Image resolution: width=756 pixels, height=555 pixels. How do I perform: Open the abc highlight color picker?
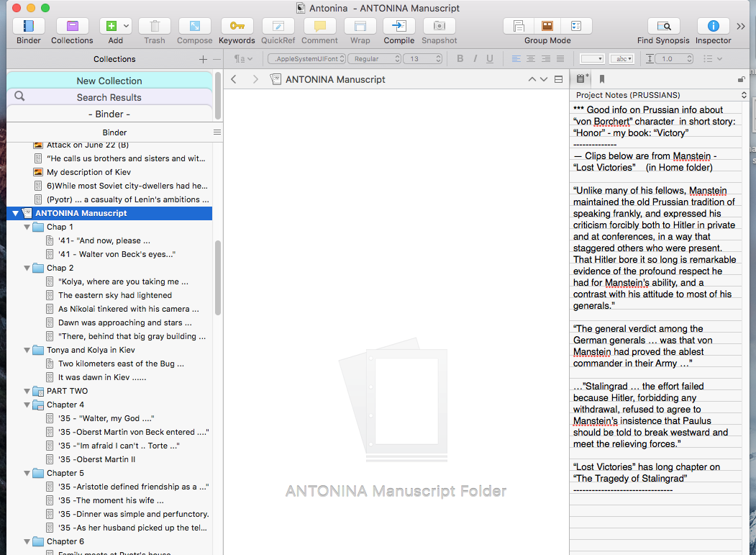pos(622,59)
